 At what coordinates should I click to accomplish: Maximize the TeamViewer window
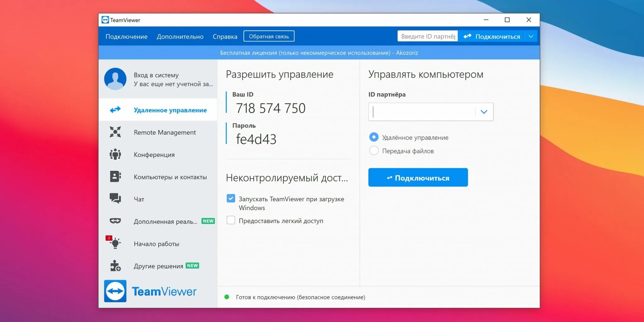click(507, 20)
